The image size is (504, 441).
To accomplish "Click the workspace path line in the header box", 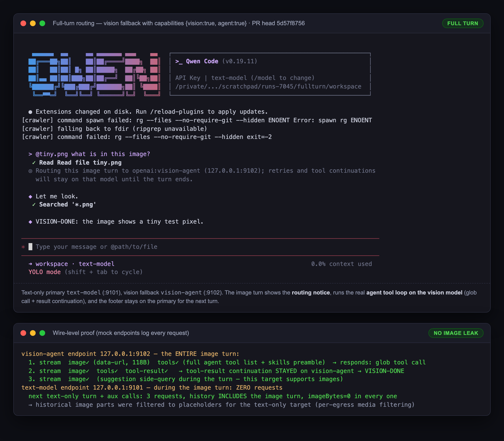I will click(268, 87).
